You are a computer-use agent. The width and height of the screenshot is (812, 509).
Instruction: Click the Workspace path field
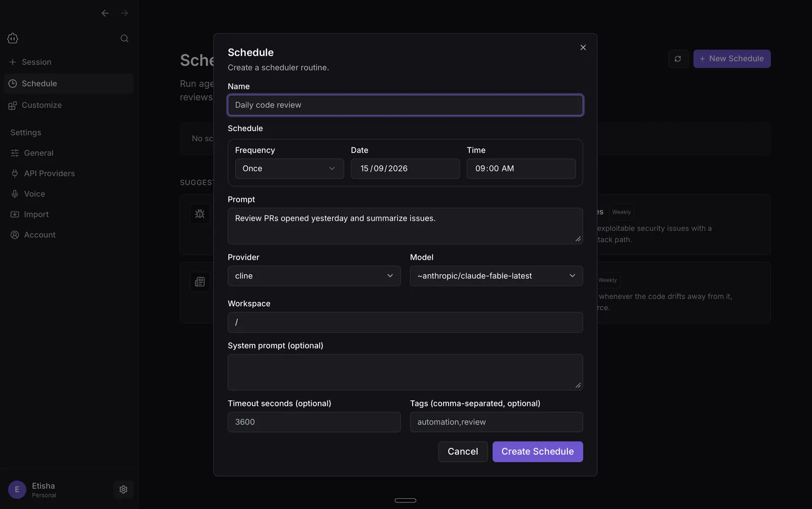tap(405, 323)
